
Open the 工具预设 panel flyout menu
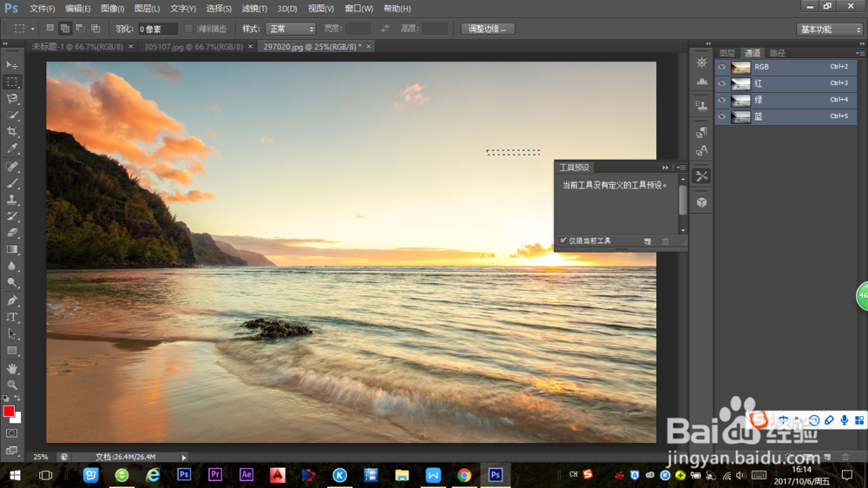[681, 168]
